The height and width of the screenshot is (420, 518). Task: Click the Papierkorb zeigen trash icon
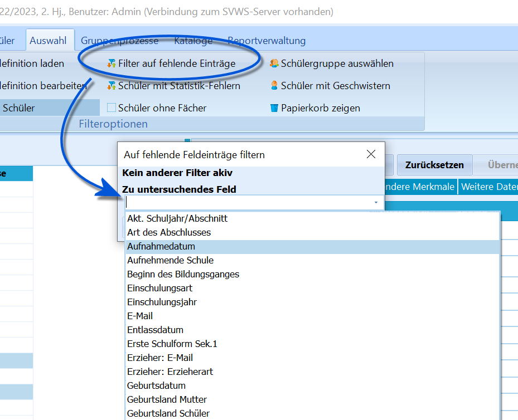tap(274, 108)
